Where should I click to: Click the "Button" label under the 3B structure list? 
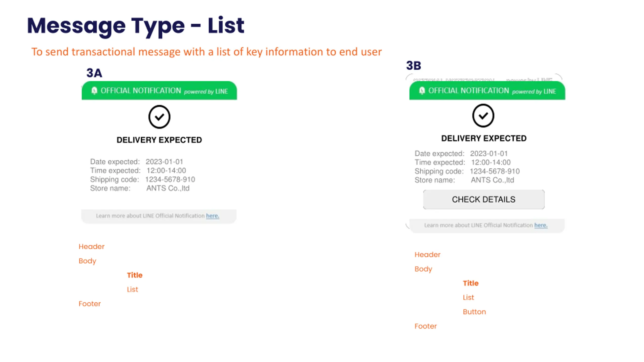click(474, 312)
